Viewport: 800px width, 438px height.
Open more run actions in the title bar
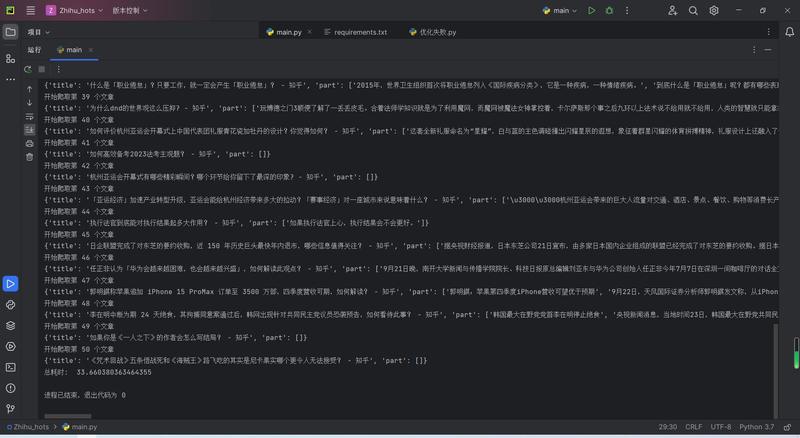627,10
